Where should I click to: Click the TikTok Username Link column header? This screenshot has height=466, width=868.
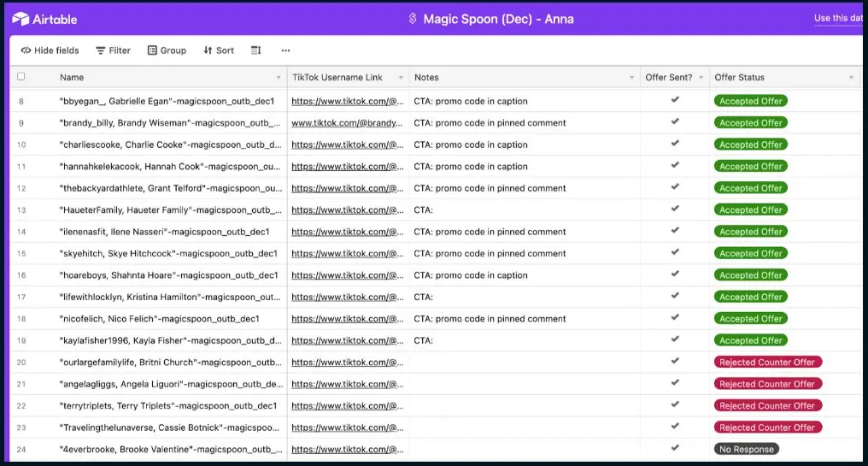pyautogui.click(x=337, y=78)
